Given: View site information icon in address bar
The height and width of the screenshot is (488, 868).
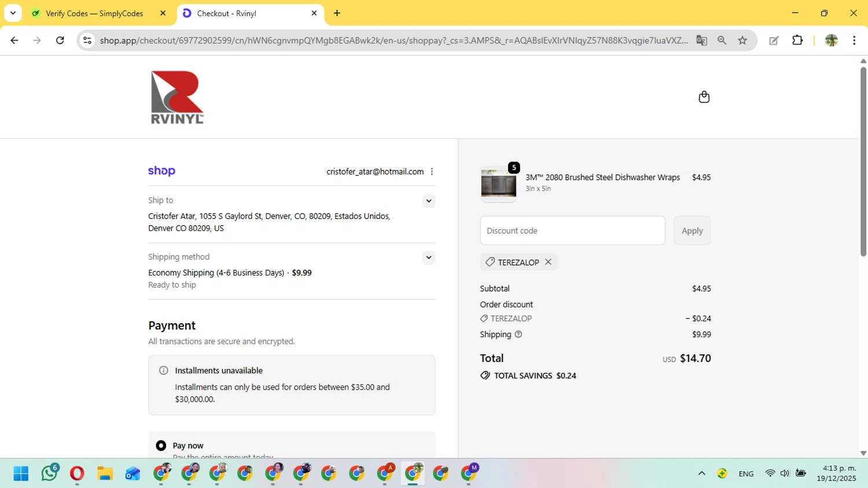Looking at the screenshot, I should (x=87, y=41).
